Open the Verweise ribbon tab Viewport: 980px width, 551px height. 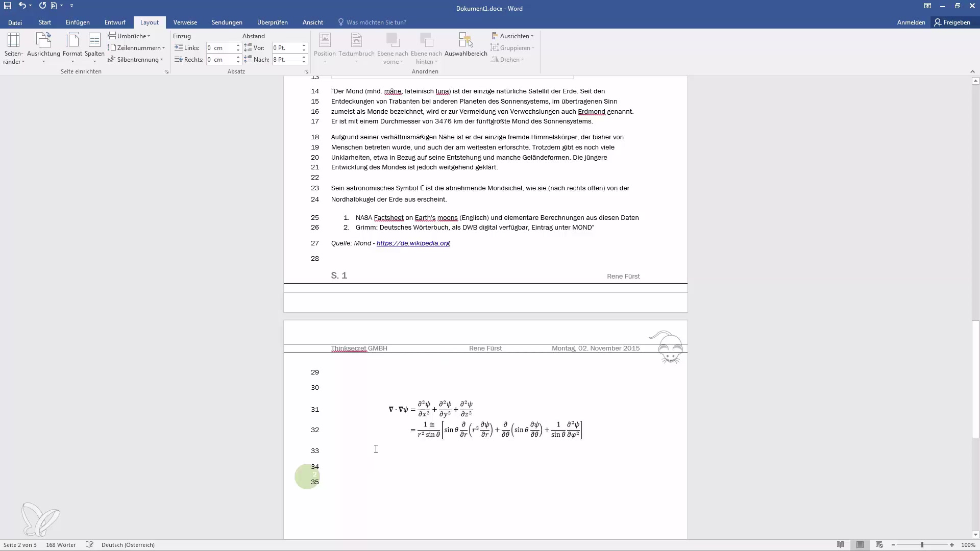pos(185,22)
